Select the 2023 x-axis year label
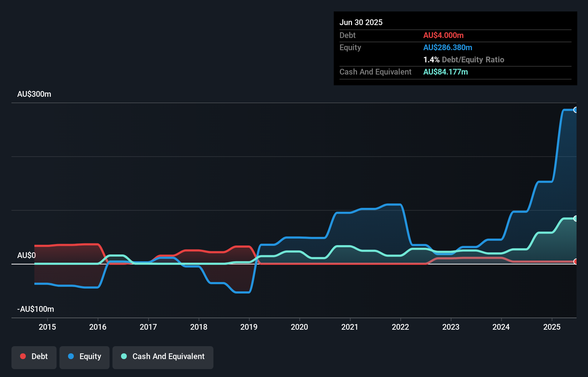 click(x=451, y=327)
